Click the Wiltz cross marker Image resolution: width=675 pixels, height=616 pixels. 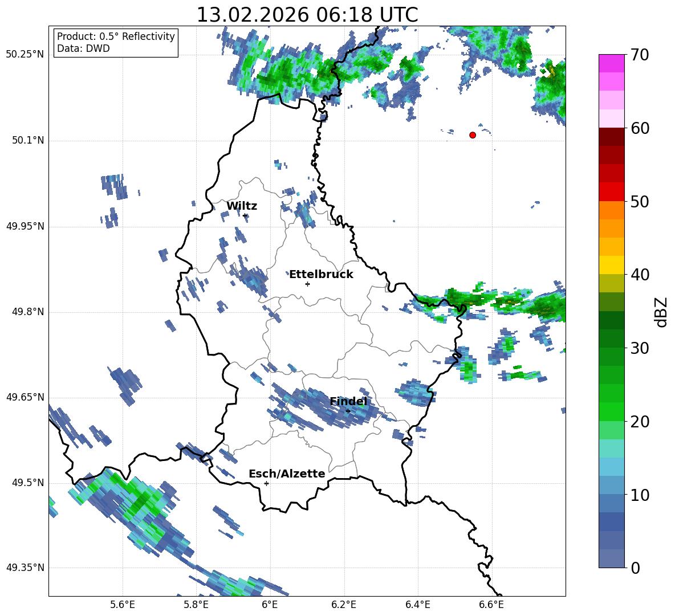245,215
